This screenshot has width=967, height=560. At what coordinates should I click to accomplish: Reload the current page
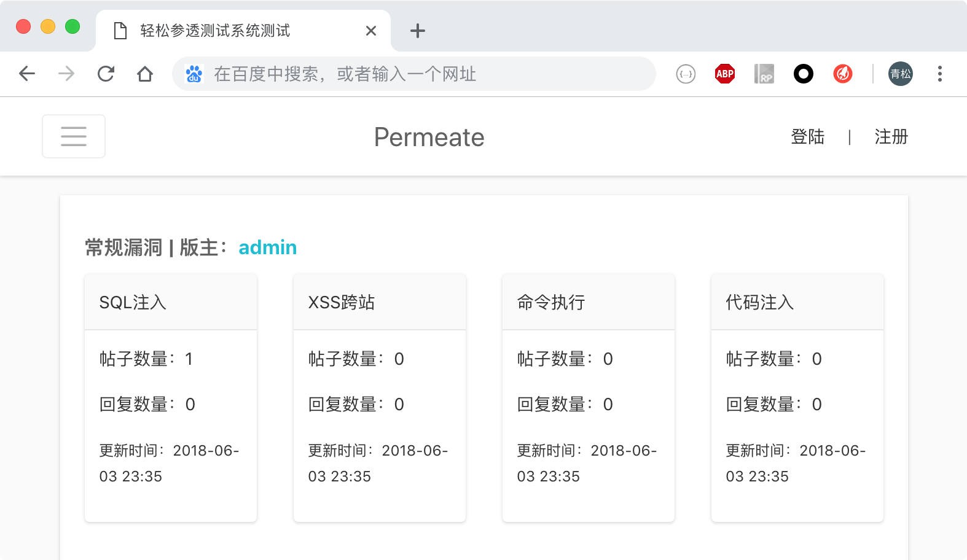click(x=106, y=74)
